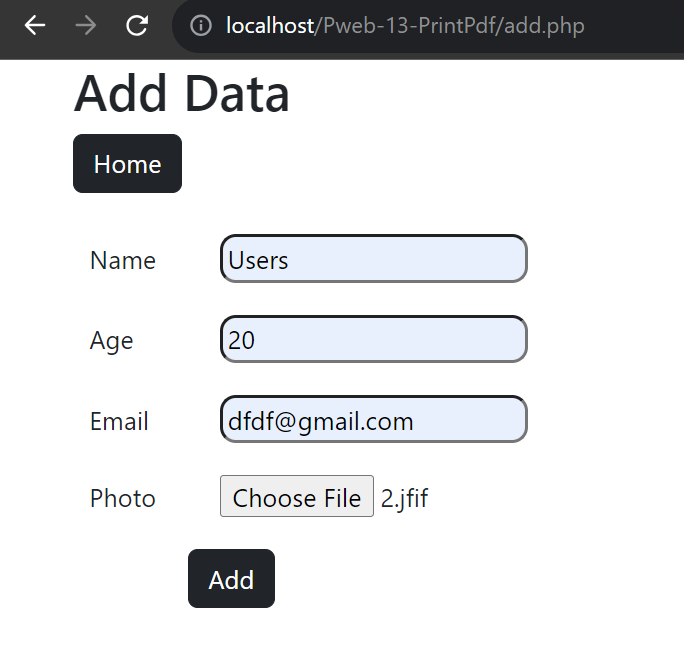The height and width of the screenshot is (652, 684).
Task: Go back using the browser back arrow
Action: click(35, 25)
